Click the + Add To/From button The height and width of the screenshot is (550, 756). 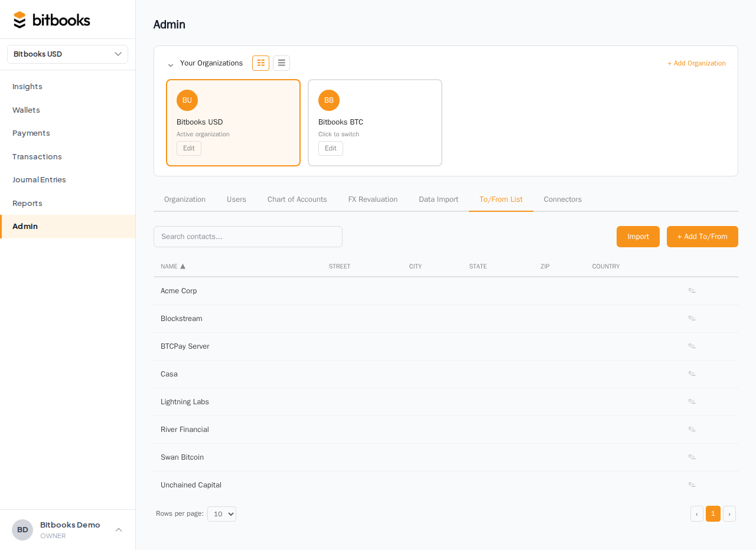(702, 237)
